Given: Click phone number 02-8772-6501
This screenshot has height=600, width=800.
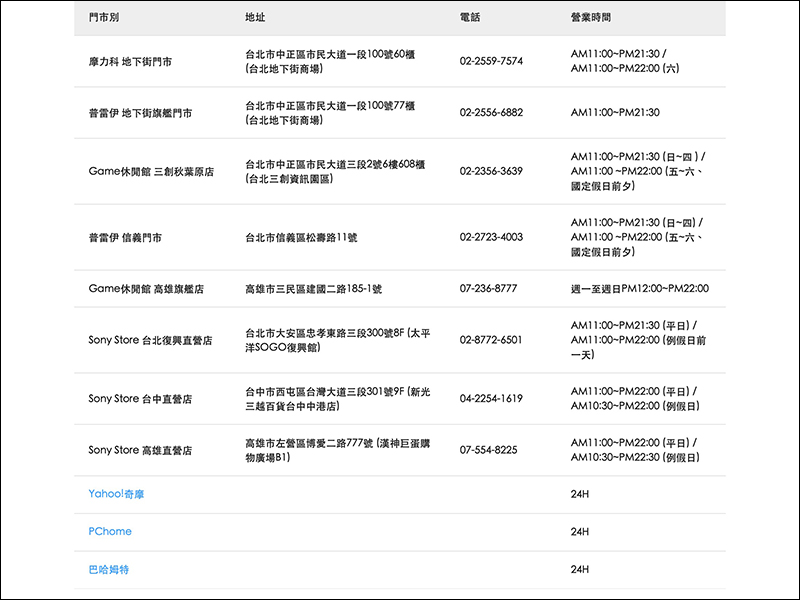Looking at the screenshot, I should 491,340.
